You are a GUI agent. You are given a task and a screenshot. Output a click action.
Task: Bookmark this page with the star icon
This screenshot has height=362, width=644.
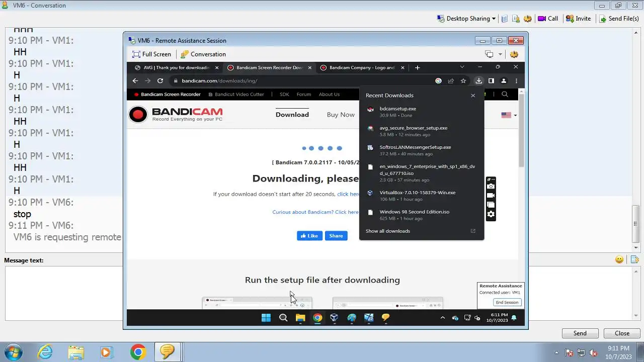click(463, 80)
